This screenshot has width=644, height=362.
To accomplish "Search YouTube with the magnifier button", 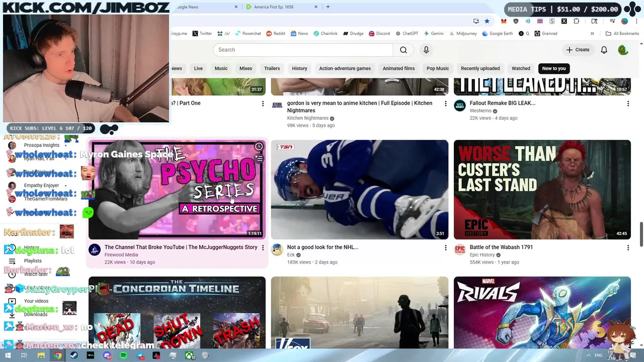I will point(404,50).
